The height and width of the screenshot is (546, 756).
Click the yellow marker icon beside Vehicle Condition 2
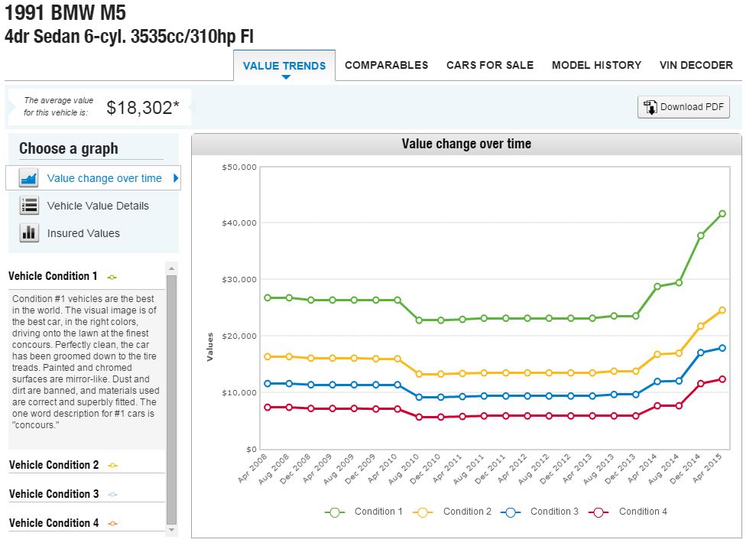(x=113, y=465)
